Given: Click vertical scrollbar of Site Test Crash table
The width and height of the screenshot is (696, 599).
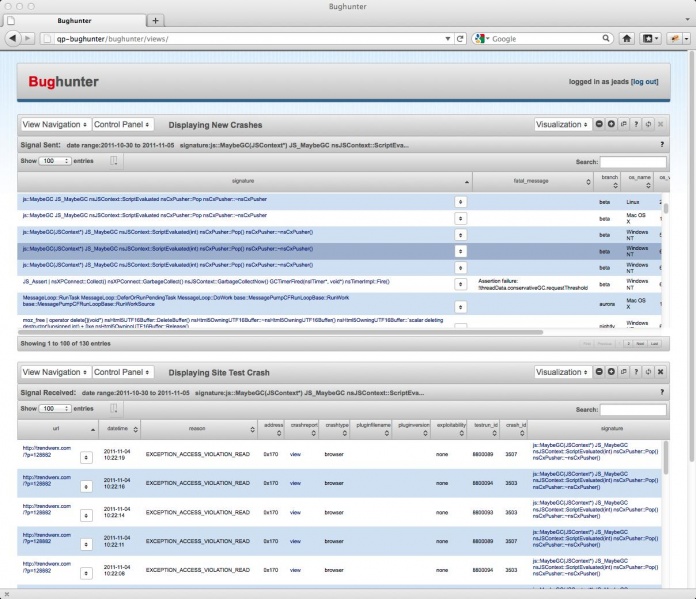Looking at the screenshot, I should pos(665,457).
